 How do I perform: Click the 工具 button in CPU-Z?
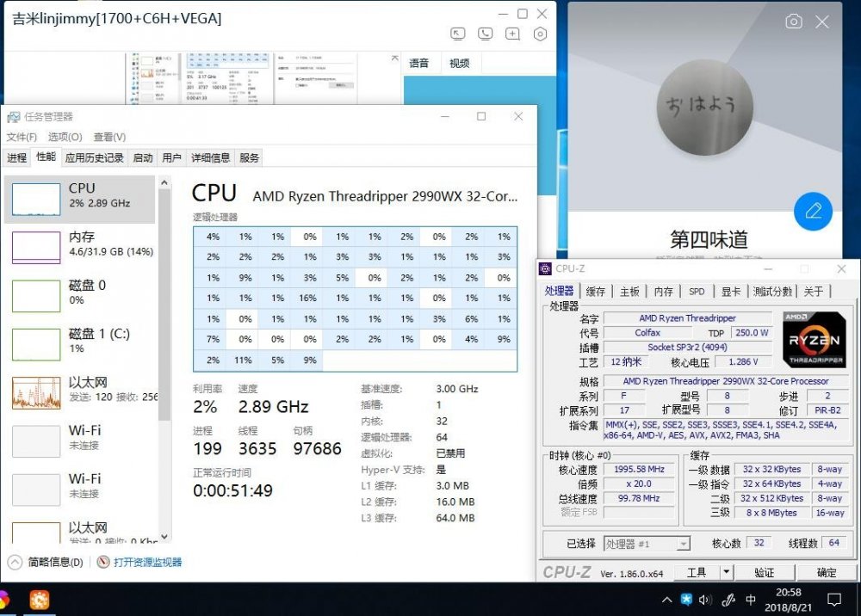[x=697, y=573]
